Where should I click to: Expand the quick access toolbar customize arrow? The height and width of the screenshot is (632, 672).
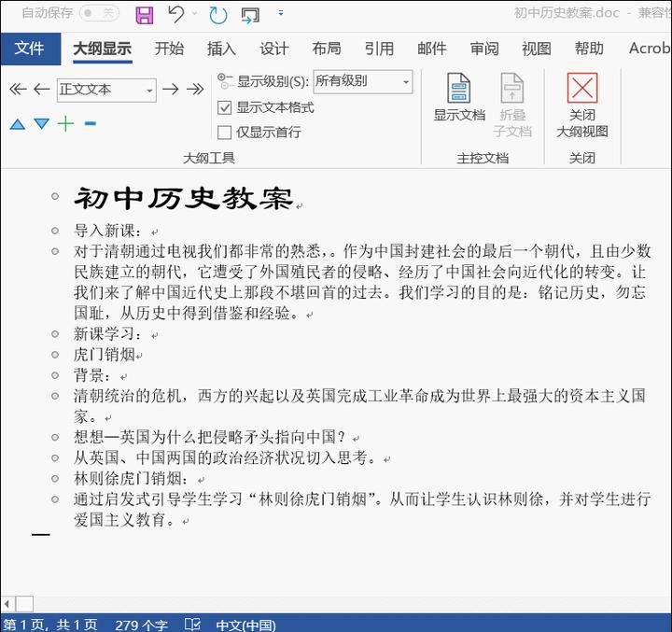[x=281, y=13]
